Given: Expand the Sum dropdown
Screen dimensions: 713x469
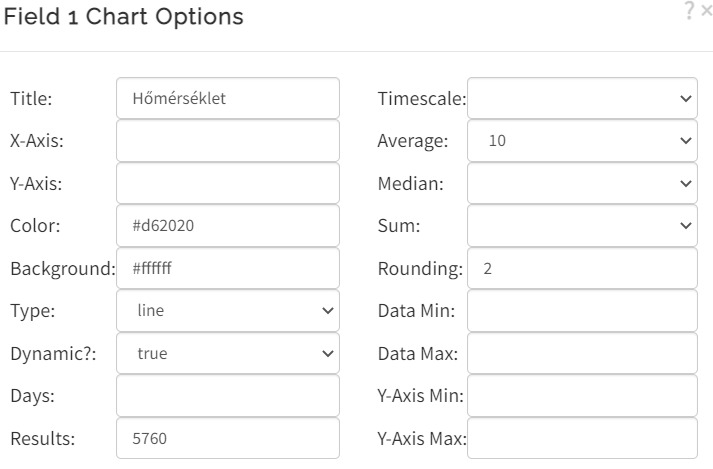Looking at the screenshot, I should click(582, 226).
